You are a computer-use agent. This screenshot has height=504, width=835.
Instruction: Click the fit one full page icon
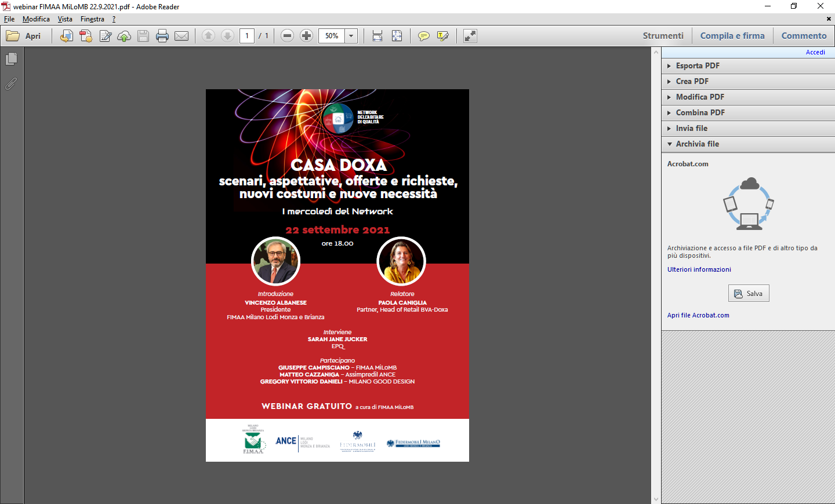pos(397,36)
